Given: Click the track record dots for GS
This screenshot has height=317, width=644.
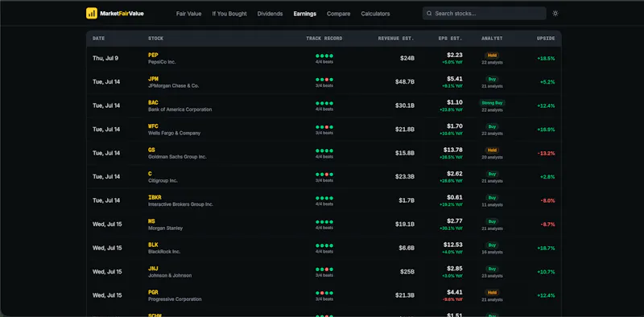Looking at the screenshot, I should [324, 150].
